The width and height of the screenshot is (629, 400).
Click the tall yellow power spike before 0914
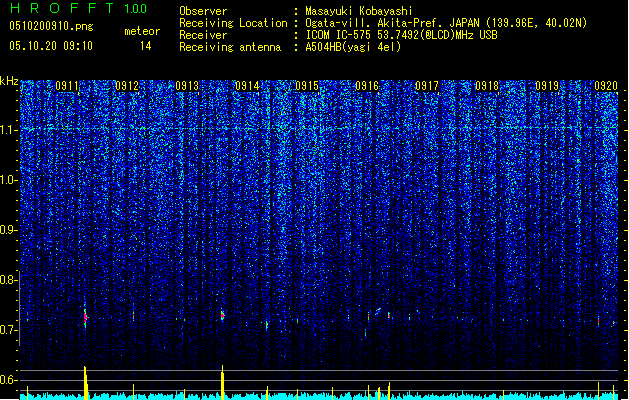click(x=222, y=382)
